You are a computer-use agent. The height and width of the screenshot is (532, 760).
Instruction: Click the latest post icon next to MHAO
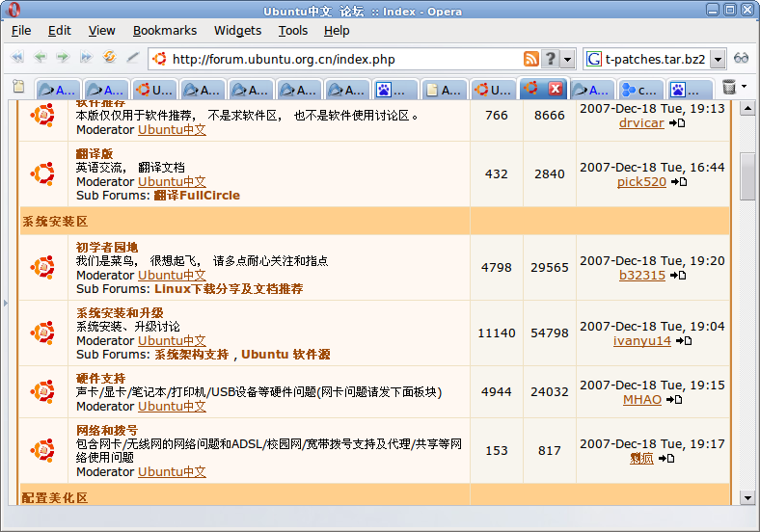click(x=674, y=400)
